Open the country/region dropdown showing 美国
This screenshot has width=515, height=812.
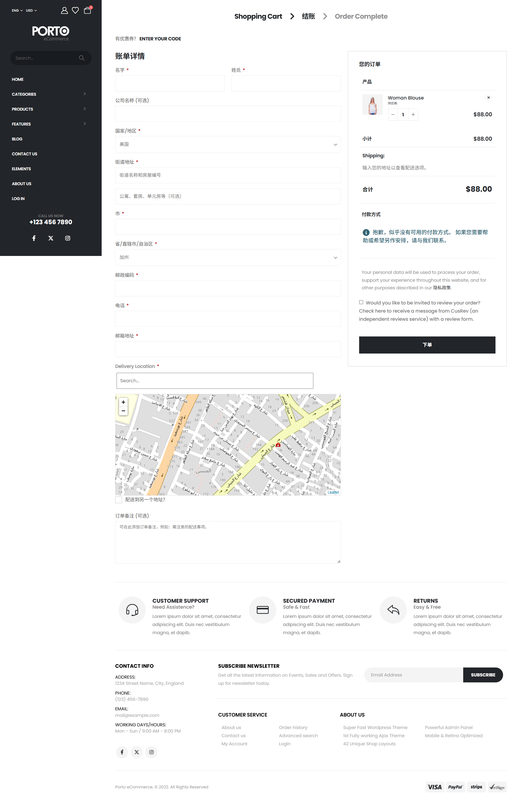[228, 144]
